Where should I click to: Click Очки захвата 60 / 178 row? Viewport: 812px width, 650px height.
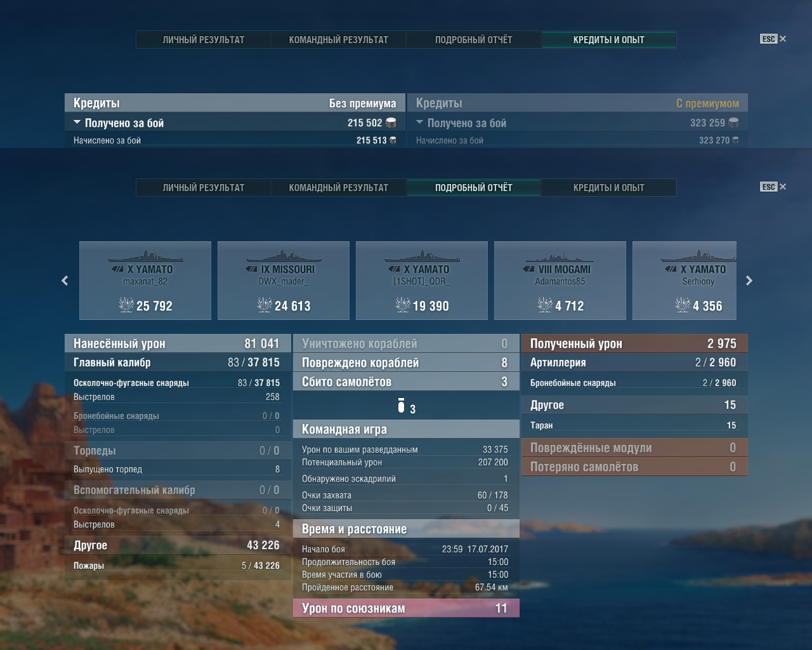(405, 495)
